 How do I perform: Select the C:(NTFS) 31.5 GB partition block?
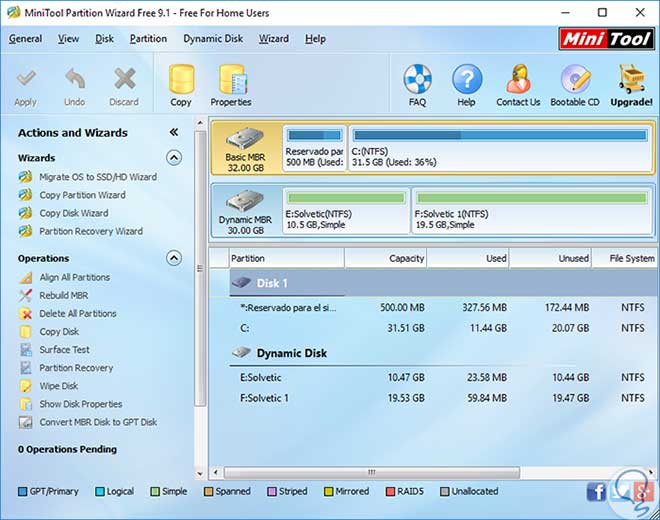[x=500, y=149]
